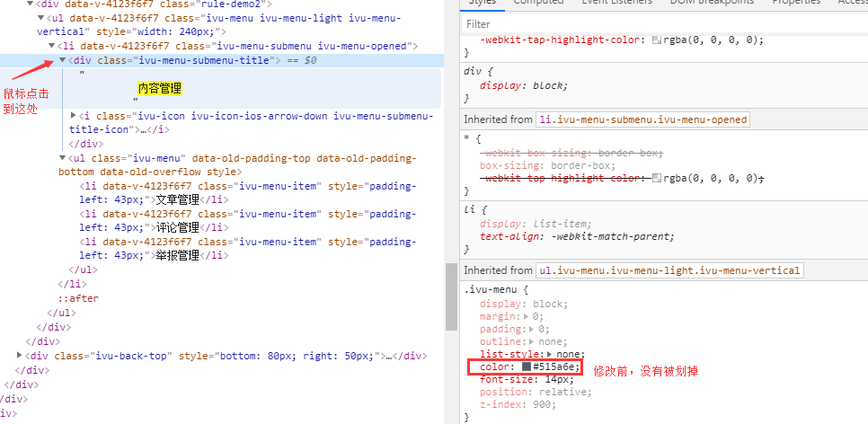Image resolution: width=868 pixels, height=424 pixels.
Task: Expand the outline shorthand in .ivu-menu rule
Action: [x=532, y=342]
